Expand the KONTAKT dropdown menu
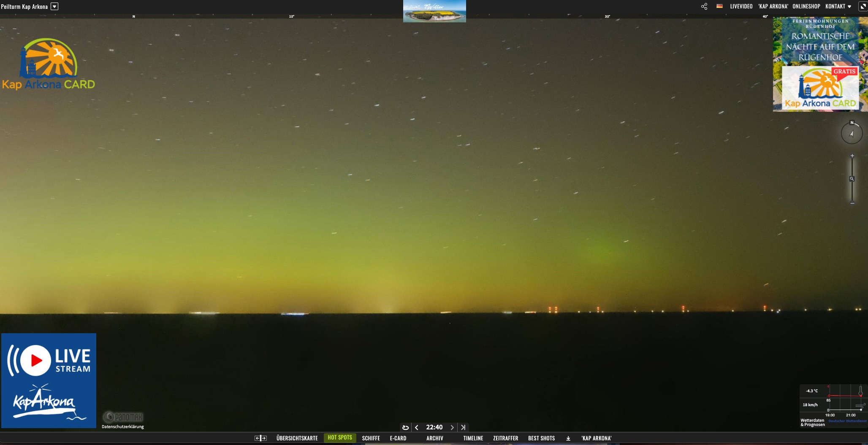Screen dimensions: 868x445 click(x=838, y=6)
